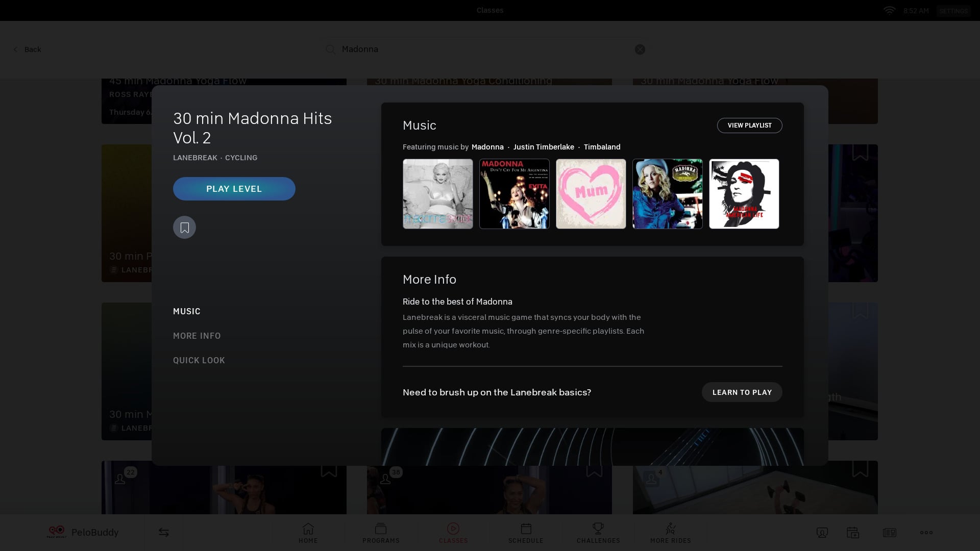Select artist Justin Timberlake
This screenshot has width=980, height=551.
coord(544,147)
